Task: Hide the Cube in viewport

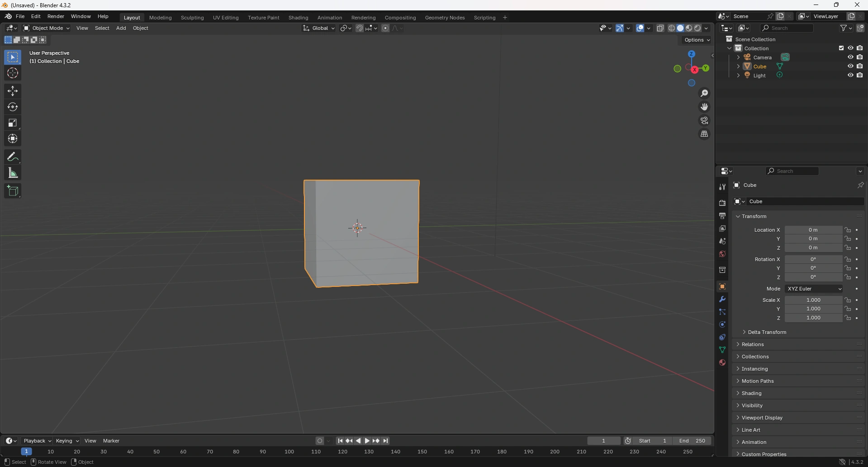Action: coord(850,67)
